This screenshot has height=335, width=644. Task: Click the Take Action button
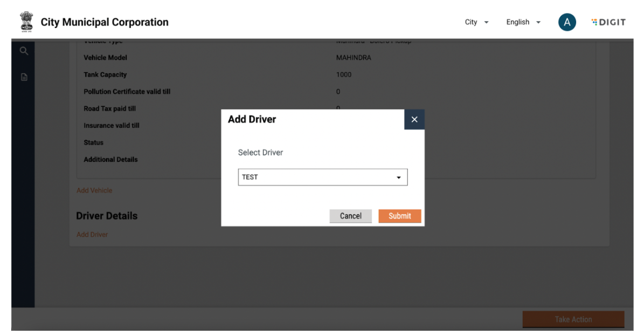[x=573, y=319]
